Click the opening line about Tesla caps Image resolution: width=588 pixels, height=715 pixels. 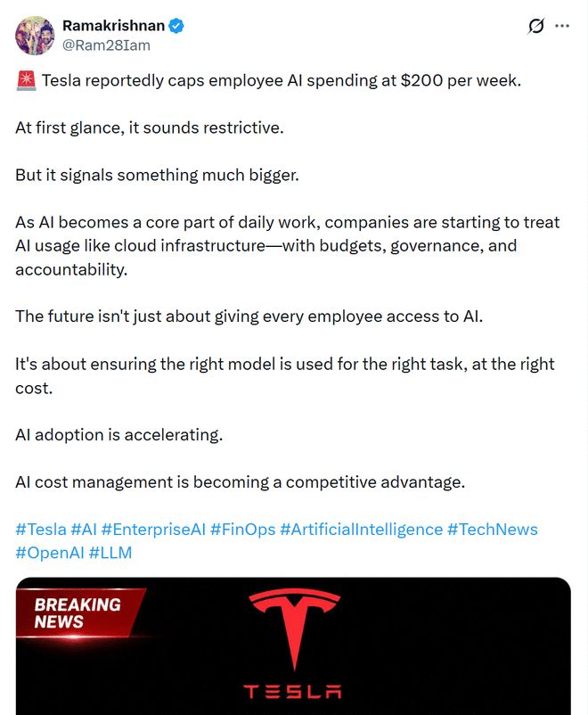[282, 81]
